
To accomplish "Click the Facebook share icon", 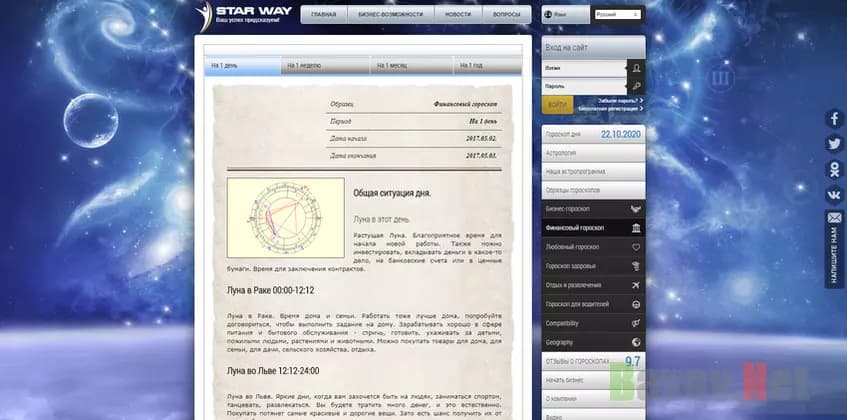I will 834,119.
